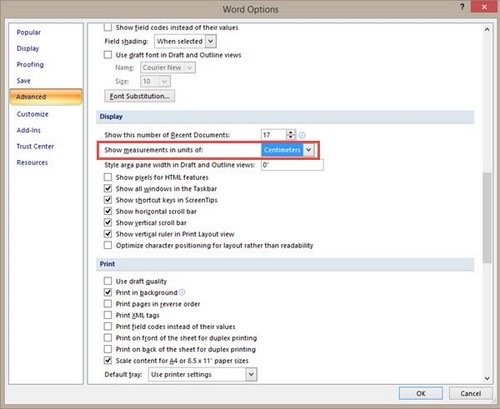The image size is (500, 409).
Task: Check Use draft quality option
Action: pos(108,281)
